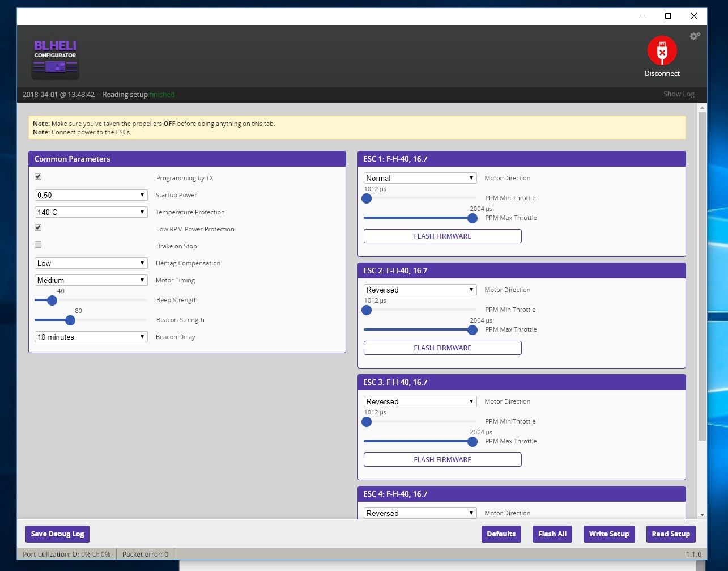The image size is (728, 571).
Task: Click the Beacon Strength slider handle
Action: [x=70, y=320]
